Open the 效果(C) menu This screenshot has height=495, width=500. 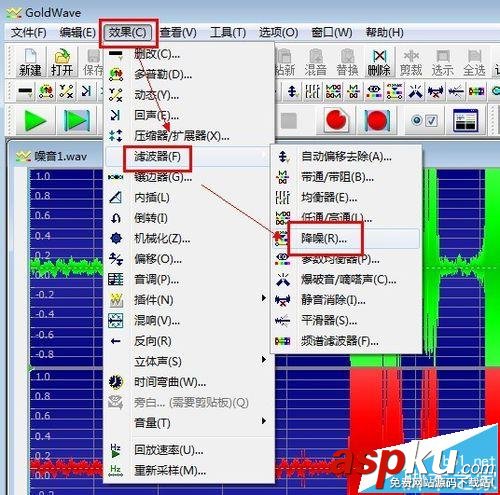click(128, 33)
